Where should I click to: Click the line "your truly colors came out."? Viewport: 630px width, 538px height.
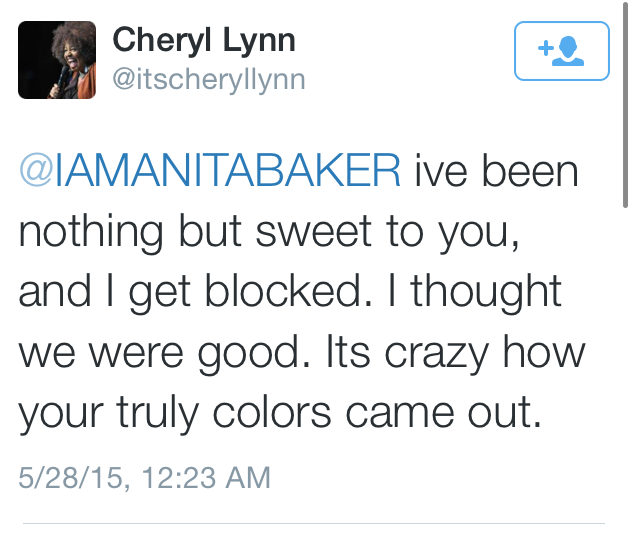(281, 412)
